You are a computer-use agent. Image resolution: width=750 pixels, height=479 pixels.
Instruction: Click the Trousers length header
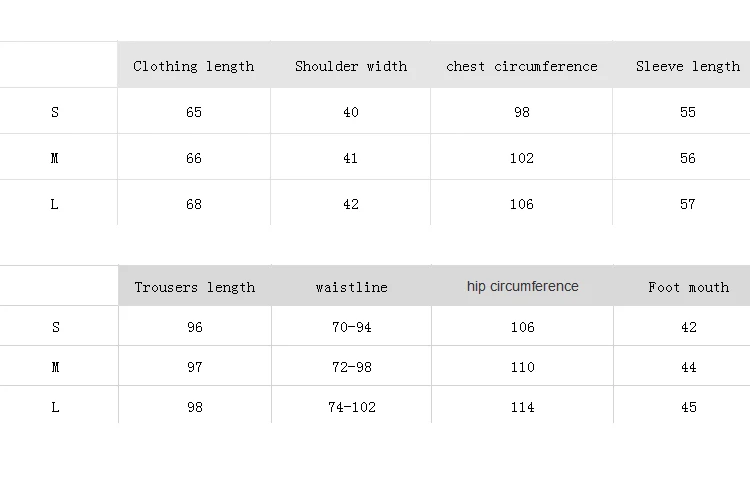[195, 287]
